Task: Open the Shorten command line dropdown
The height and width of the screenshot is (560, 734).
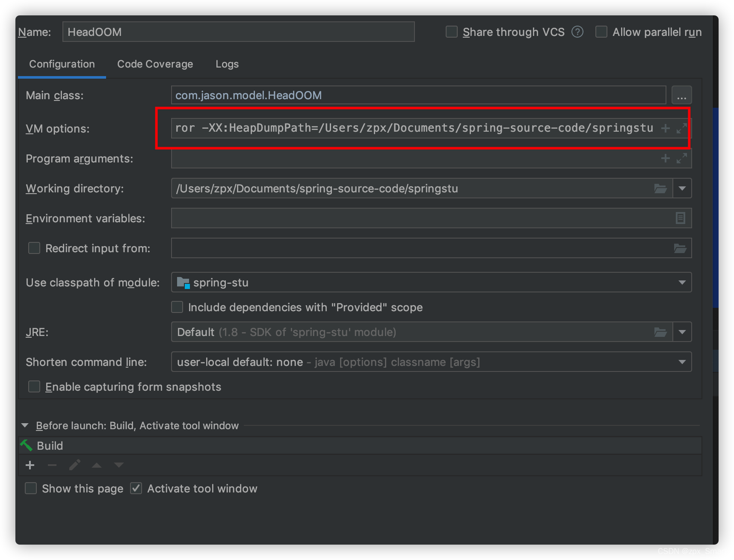Action: coord(682,362)
